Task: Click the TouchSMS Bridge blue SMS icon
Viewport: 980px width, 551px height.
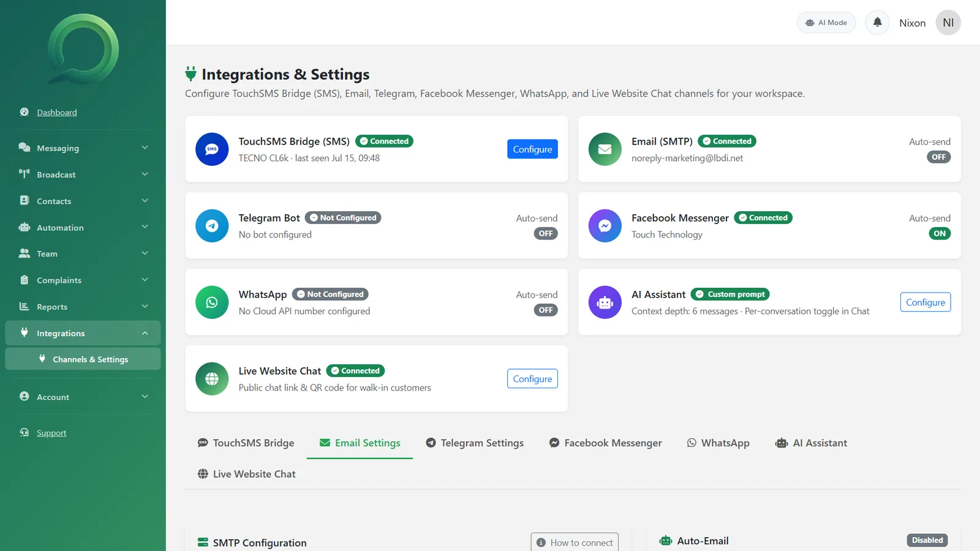Action: (x=212, y=149)
